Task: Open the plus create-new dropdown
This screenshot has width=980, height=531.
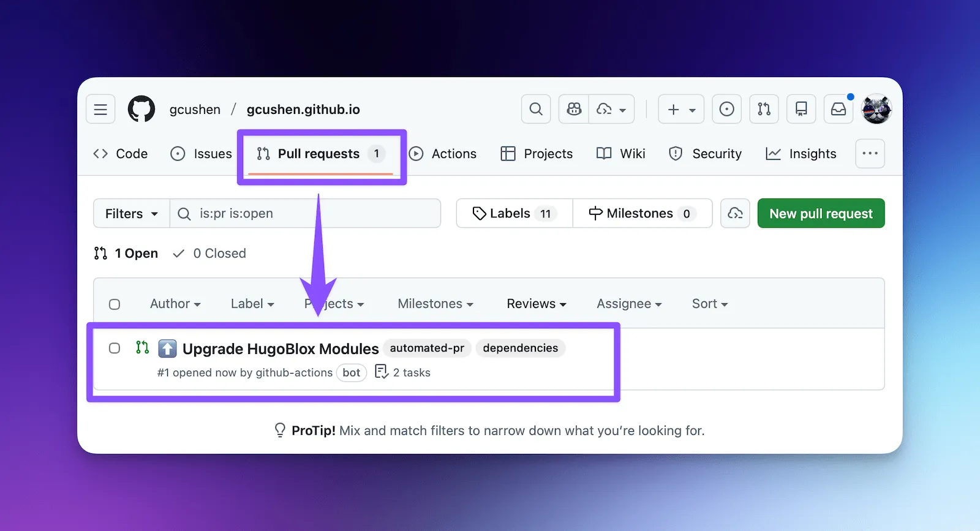Action: click(681, 109)
